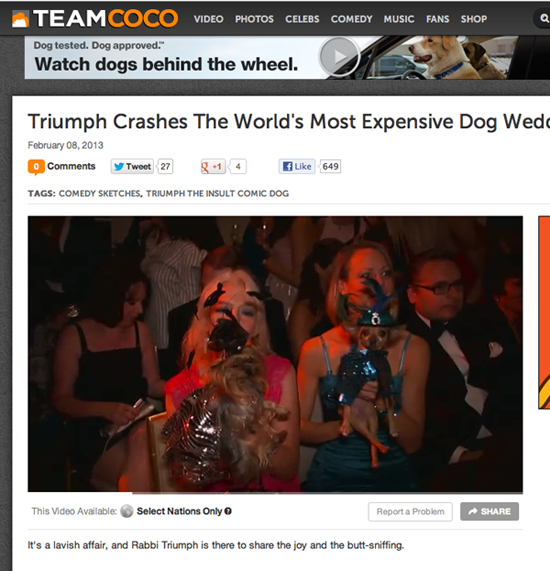Open the info question mark icon
This screenshot has height=571, width=550.
[228, 511]
